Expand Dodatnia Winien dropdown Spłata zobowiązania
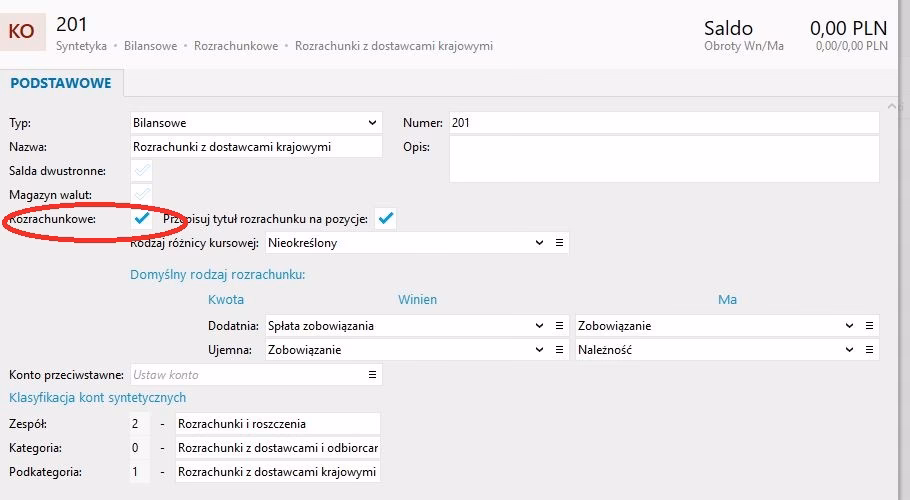The width and height of the screenshot is (910, 500). pos(540,326)
